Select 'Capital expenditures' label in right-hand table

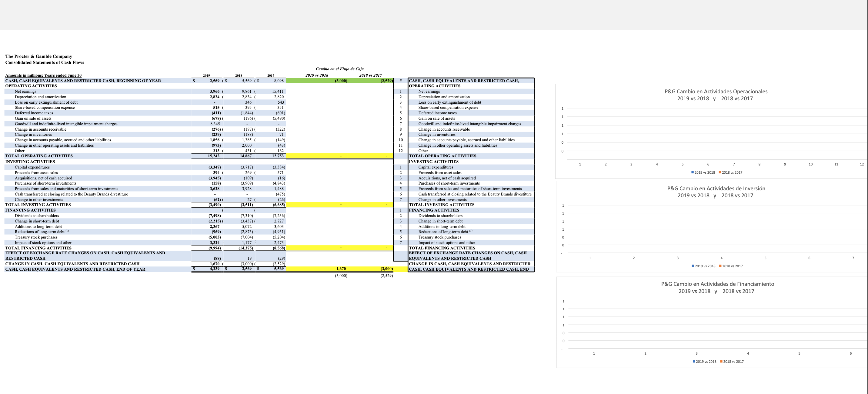coord(436,167)
